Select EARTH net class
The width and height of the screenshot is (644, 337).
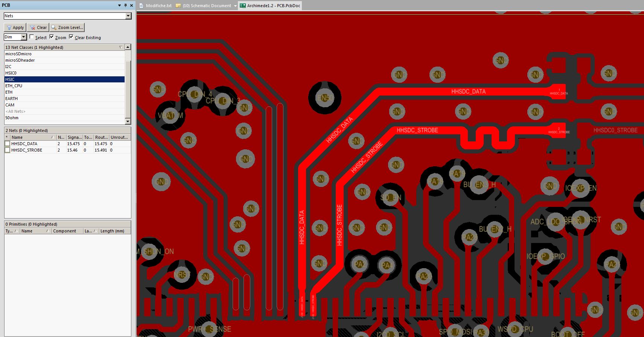tap(64, 99)
